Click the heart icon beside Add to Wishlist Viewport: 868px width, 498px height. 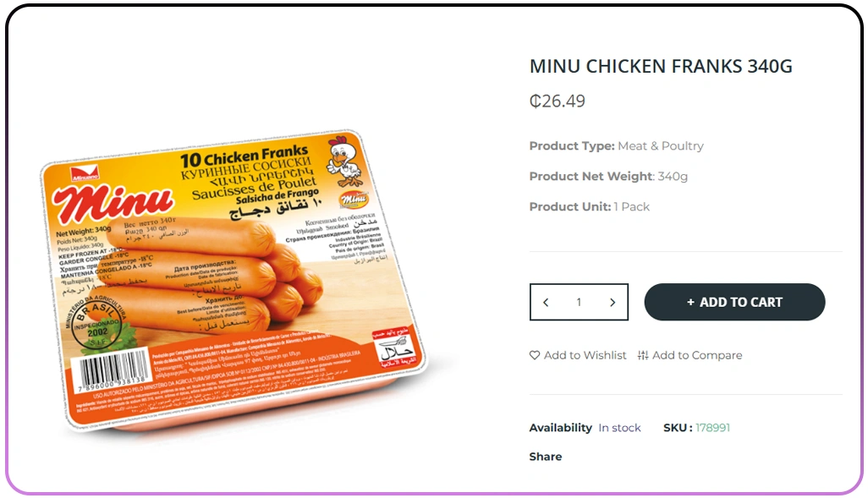click(x=534, y=355)
